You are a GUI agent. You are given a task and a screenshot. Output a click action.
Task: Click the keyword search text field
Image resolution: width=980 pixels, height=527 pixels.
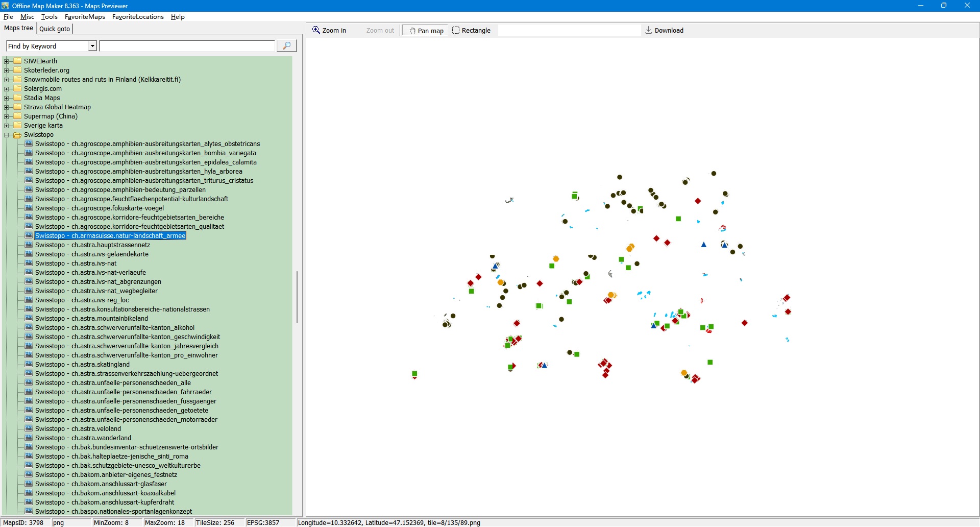tap(187, 46)
